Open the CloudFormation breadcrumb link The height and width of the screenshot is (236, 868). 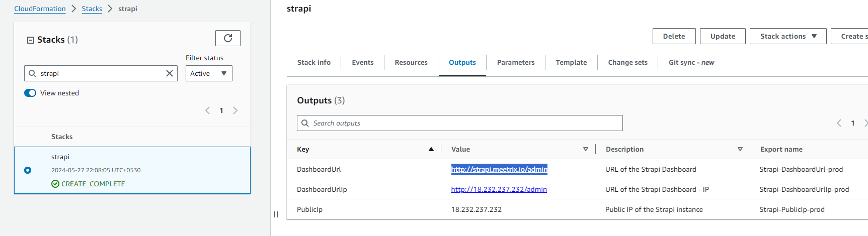pyautogui.click(x=40, y=9)
